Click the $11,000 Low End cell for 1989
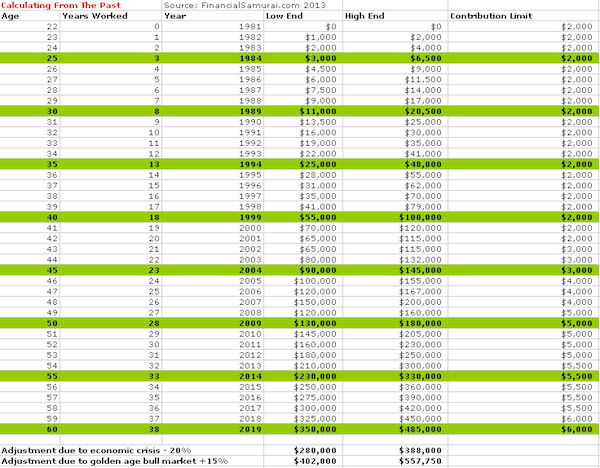Screen dimensions: 600x468 tap(302, 111)
